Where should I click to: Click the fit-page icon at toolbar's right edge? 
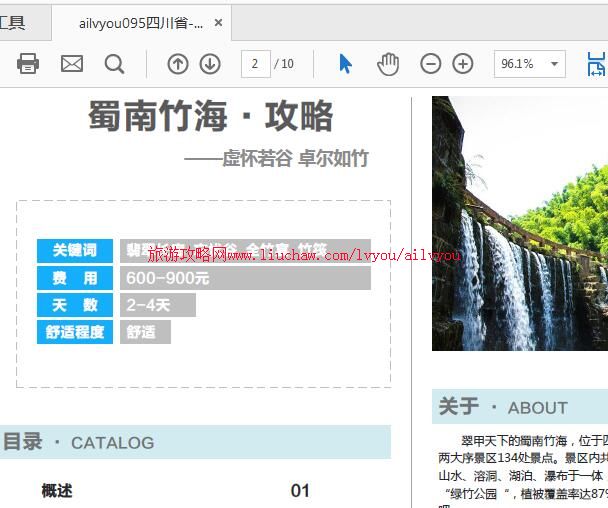click(x=596, y=64)
